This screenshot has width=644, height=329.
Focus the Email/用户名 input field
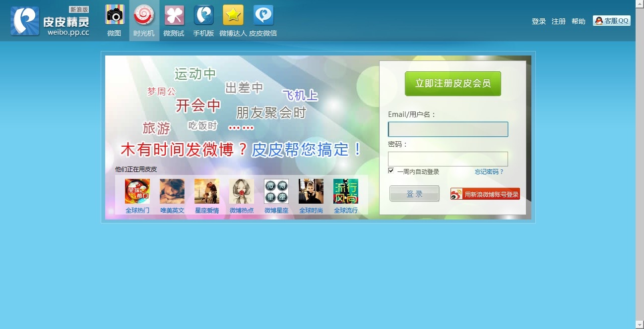(448, 129)
